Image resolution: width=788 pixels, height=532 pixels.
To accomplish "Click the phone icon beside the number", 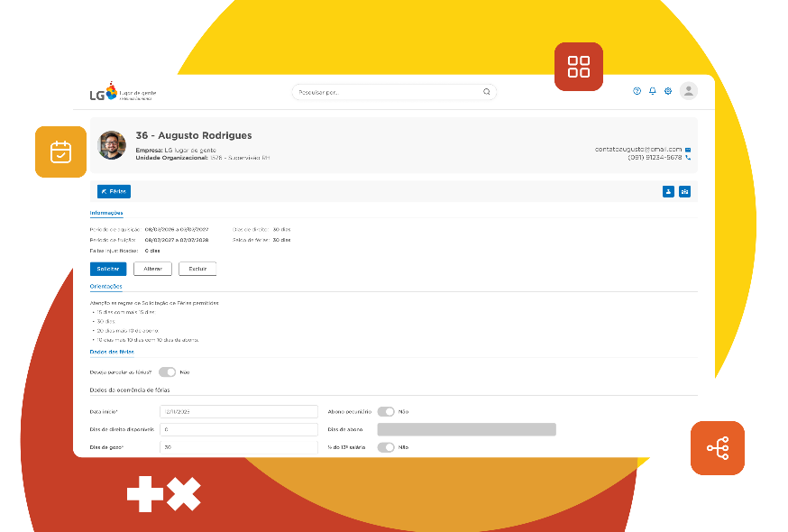I will (688, 158).
